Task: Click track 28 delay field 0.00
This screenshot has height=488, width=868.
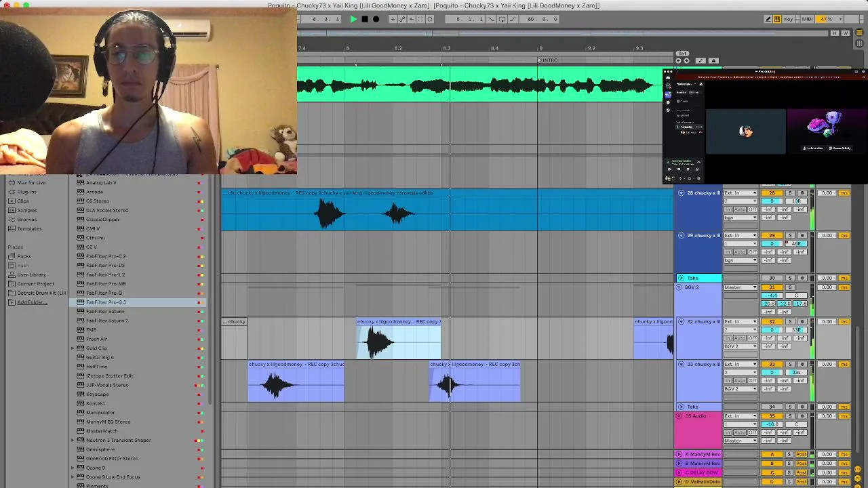Action: (x=827, y=193)
